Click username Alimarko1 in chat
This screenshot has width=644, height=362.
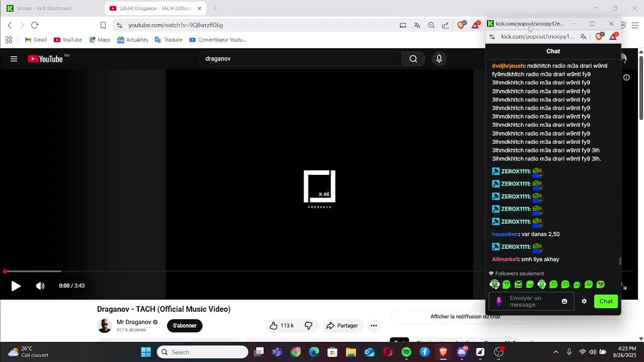pyautogui.click(x=505, y=259)
